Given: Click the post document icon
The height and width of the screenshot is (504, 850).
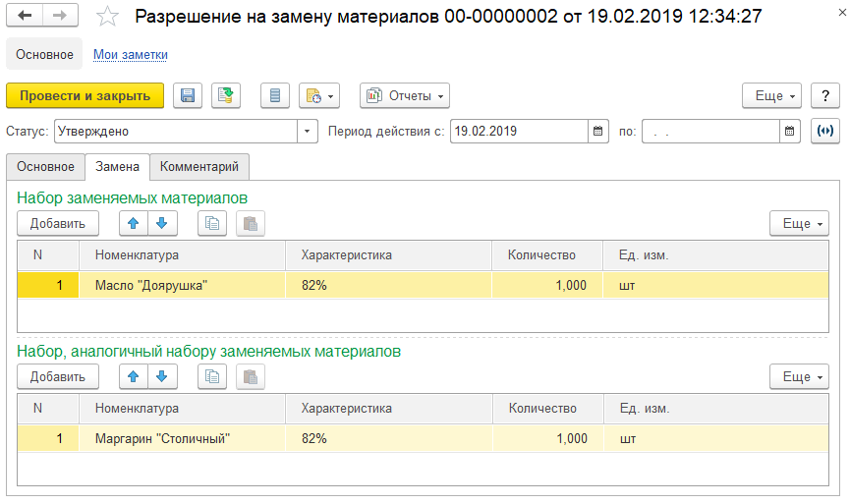Looking at the screenshot, I should [226, 95].
